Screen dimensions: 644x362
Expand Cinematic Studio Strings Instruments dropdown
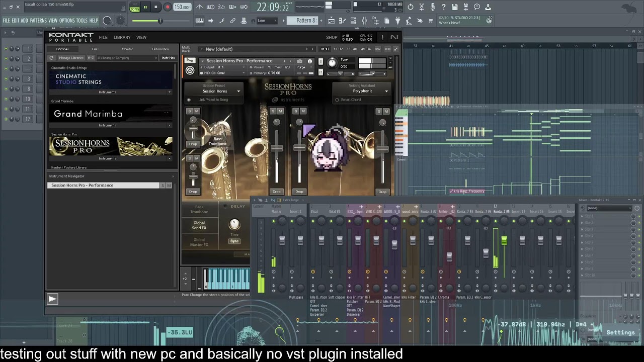point(110,92)
